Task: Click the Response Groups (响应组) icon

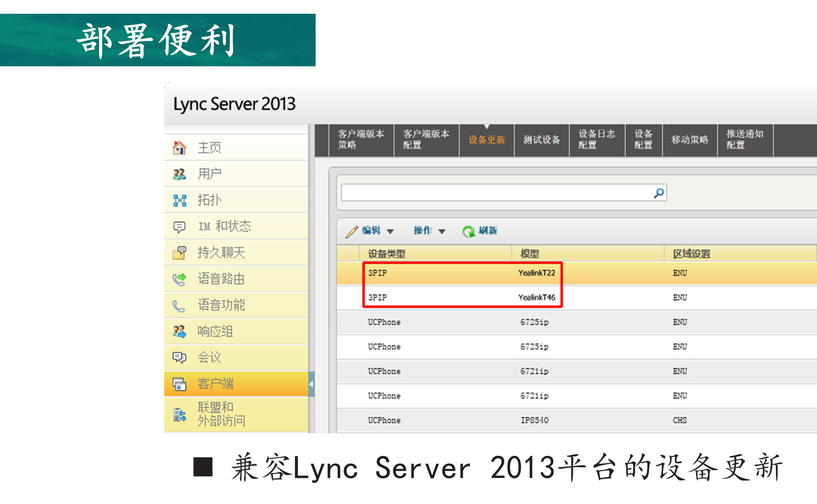Action: [179, 332]
